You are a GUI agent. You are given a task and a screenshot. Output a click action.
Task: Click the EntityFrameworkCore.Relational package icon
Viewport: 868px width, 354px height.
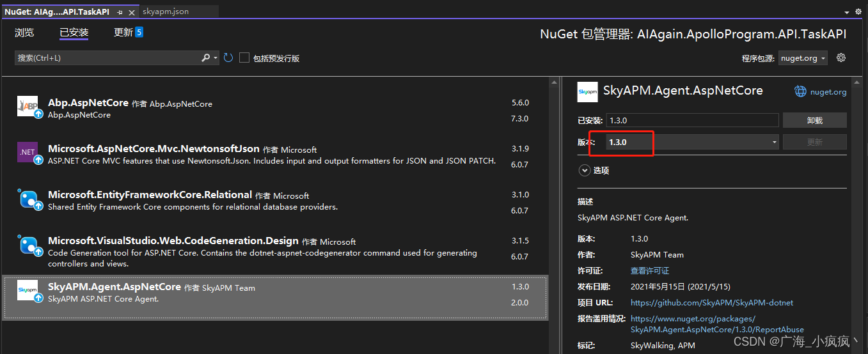click(x=28, y=199)
